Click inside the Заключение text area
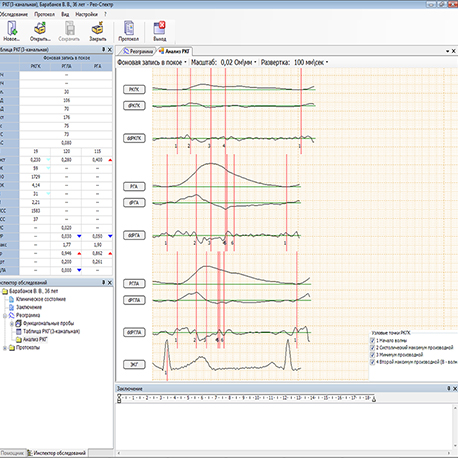 click(284, 426)
